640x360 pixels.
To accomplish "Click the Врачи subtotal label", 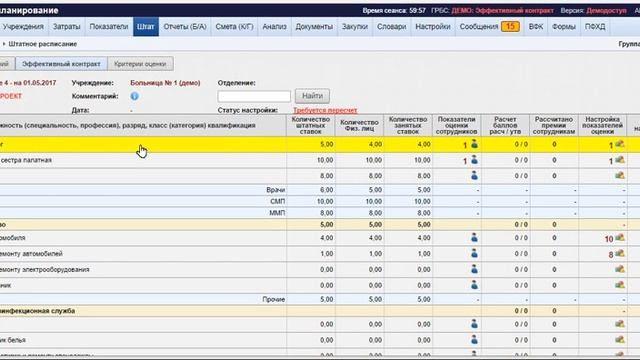I will [276, 190].
